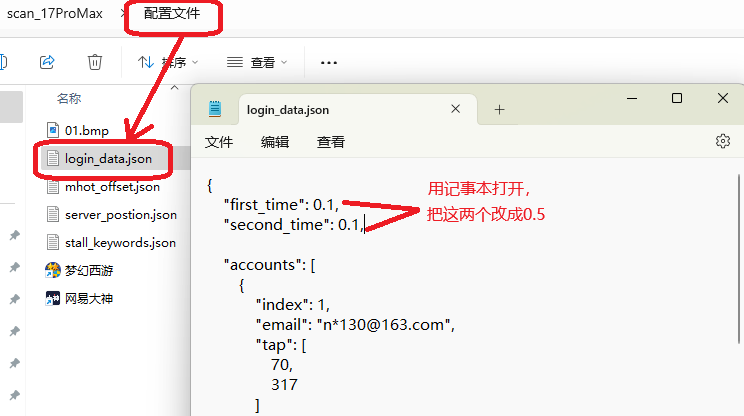Open the 查看 menu in Notepad
The image size is (744, 416).
point(331,142)
